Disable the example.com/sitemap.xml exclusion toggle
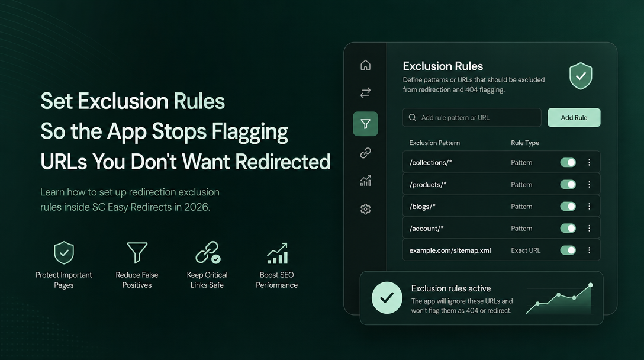The height and width of the screenshot is (360, 644). click(568, 250)
